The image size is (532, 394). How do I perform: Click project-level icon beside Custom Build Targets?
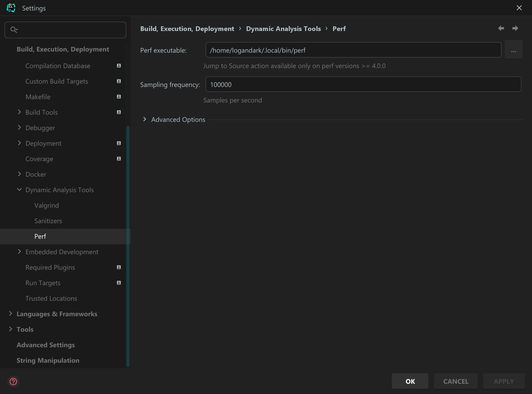click(119, 81)
